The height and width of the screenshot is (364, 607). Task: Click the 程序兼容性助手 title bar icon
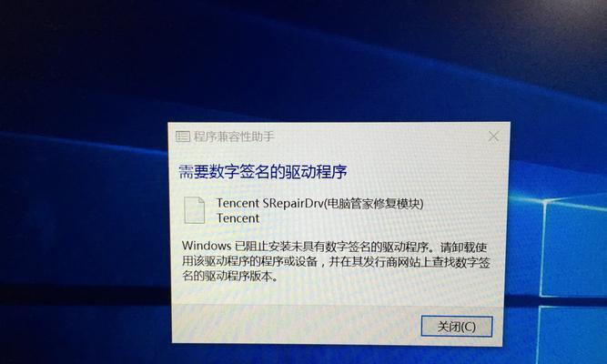click(182, 136)
